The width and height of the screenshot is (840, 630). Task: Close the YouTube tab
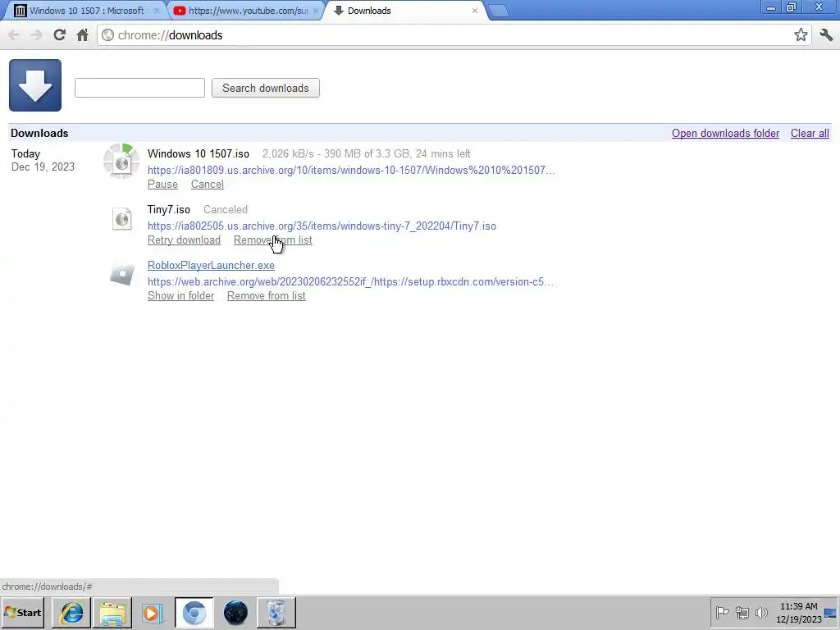pyautogui.click(x=316, y=11)
